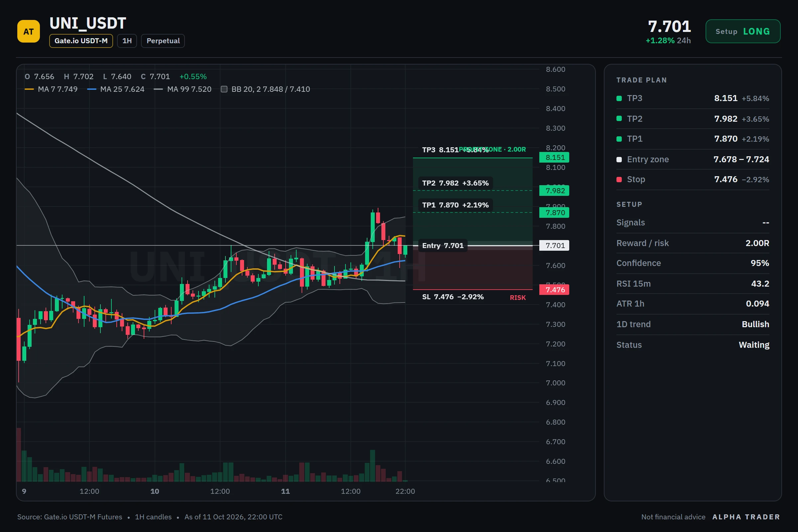Click the TP1 7.870 +2.19% chart label
The height and width of the screenshot is (532, 798).
pyautogui.click(x=455, y=205)
